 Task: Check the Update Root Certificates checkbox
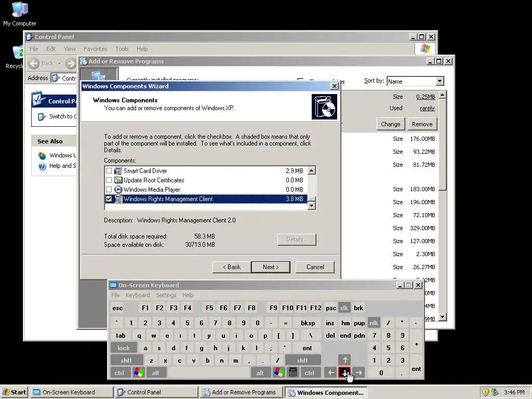tap(109, 180)
